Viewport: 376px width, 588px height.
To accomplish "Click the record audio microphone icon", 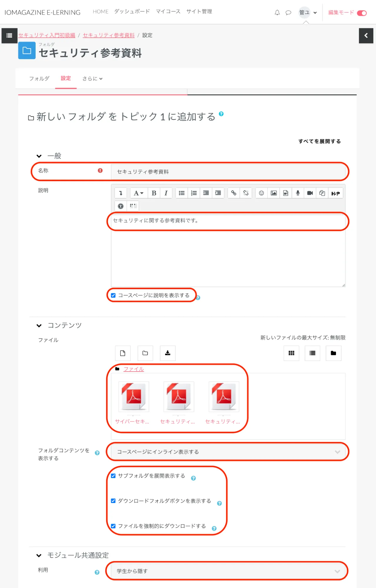I will tap(298, 193).
